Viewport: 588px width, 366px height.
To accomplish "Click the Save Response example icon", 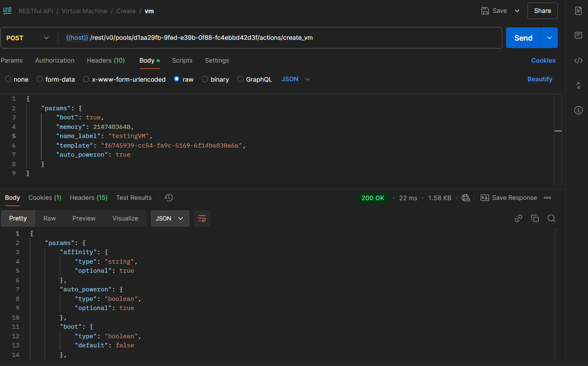I will click(x=485, y=198).
